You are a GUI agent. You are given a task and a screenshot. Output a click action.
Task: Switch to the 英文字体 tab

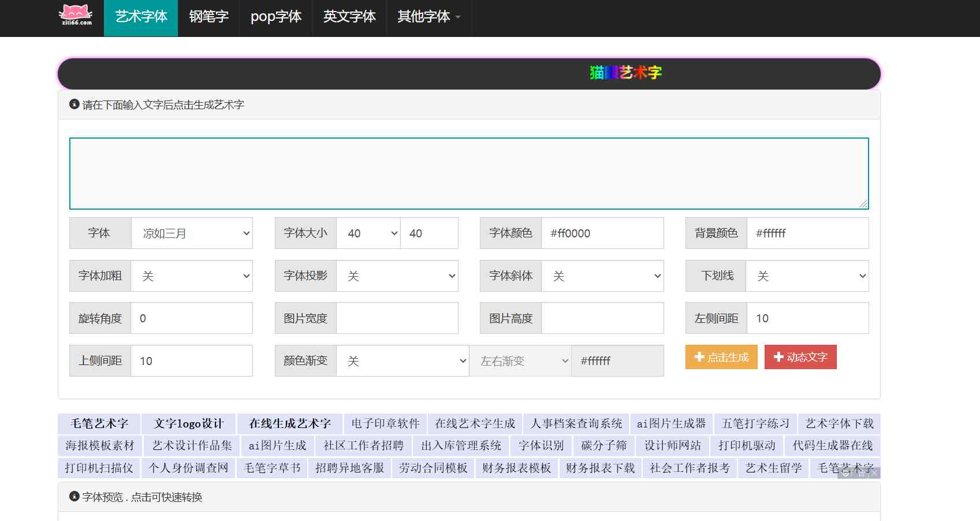(x=349, y=18)
